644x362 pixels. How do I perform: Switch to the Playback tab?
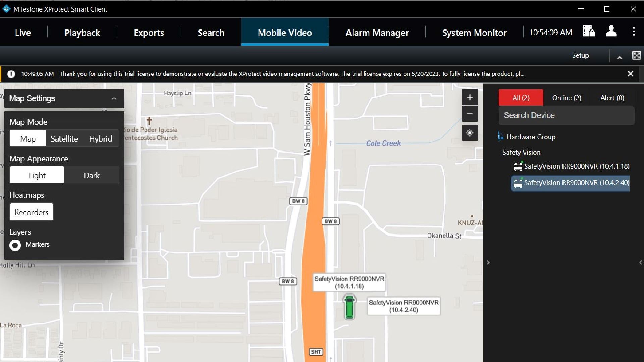[82, 33]
